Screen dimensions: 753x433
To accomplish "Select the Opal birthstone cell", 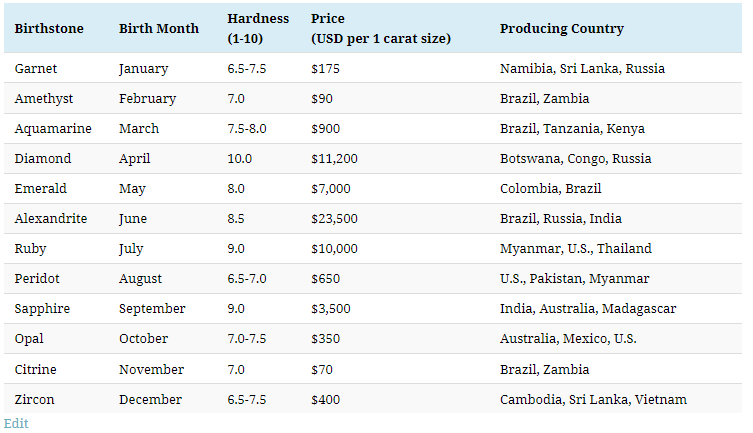I will coord(30,339).
